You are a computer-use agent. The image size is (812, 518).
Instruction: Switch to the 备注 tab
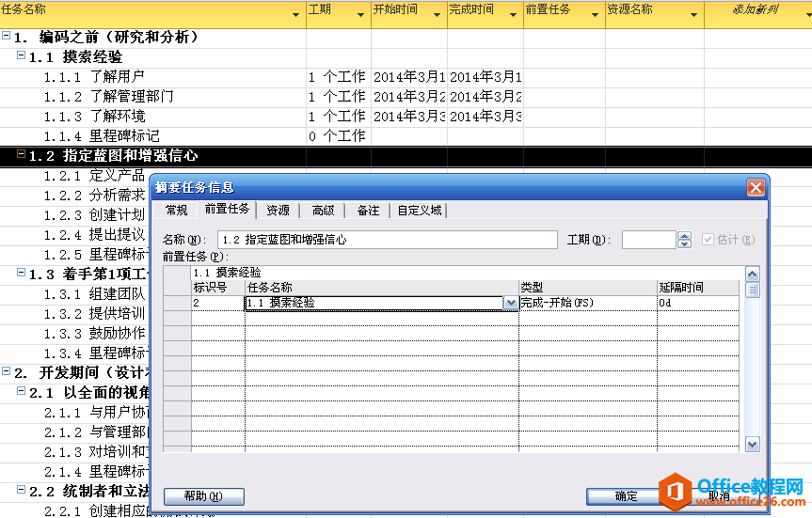(x=368, y=210)
